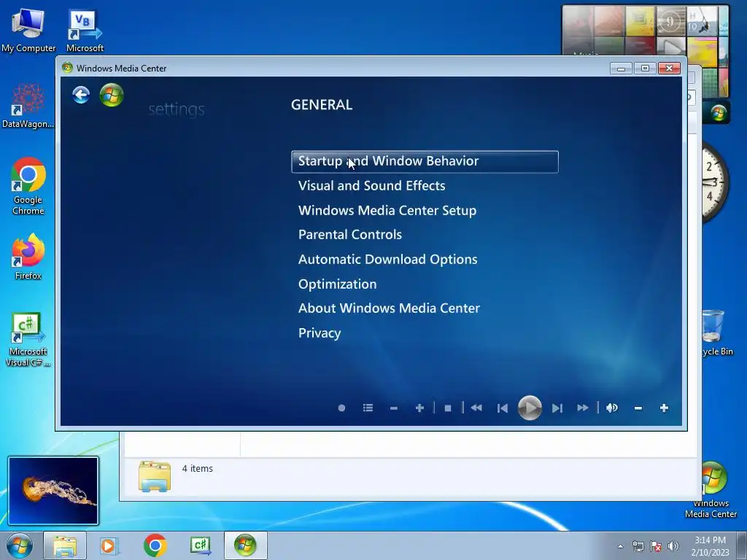The height and width of the screenshot is (560, 747).
Task: Open Optimization settings
Action: click(337, 284)
